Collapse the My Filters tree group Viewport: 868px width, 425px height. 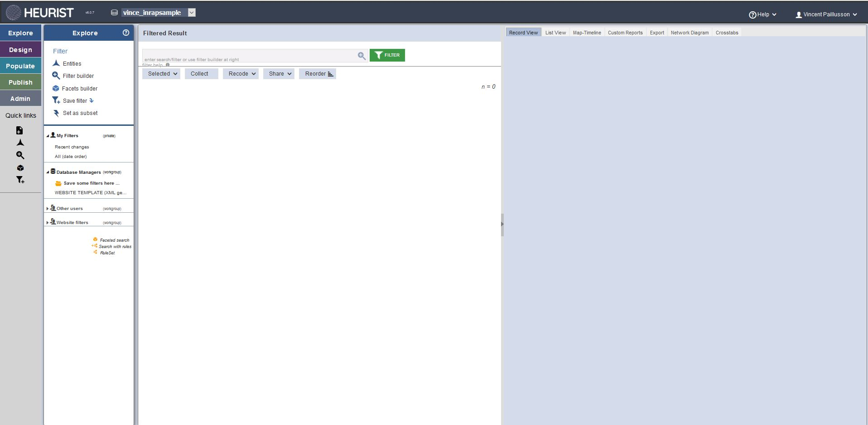48,136
